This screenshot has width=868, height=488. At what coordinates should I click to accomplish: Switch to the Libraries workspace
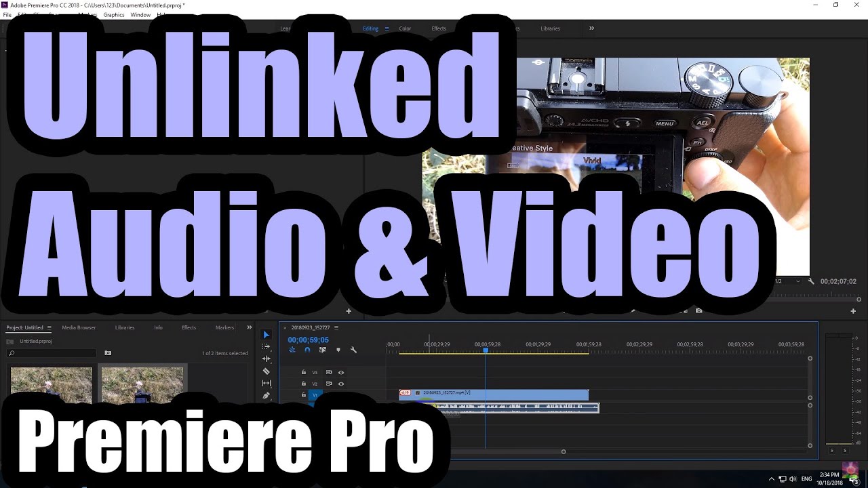[x=551, y=28]
